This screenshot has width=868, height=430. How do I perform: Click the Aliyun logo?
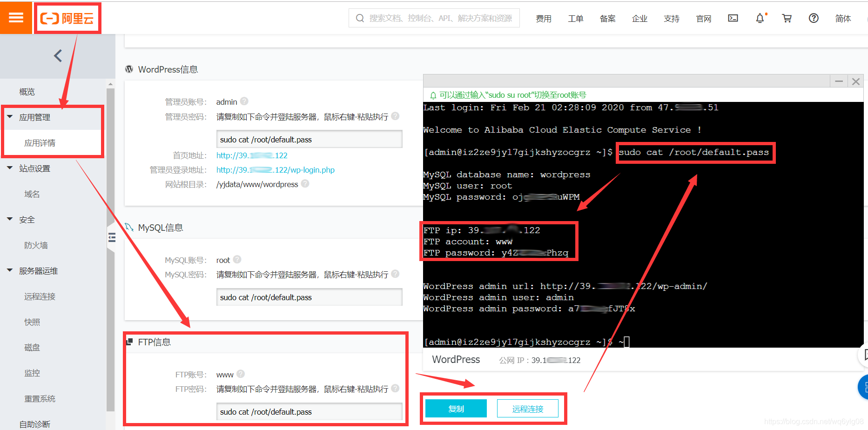[67, 18]
